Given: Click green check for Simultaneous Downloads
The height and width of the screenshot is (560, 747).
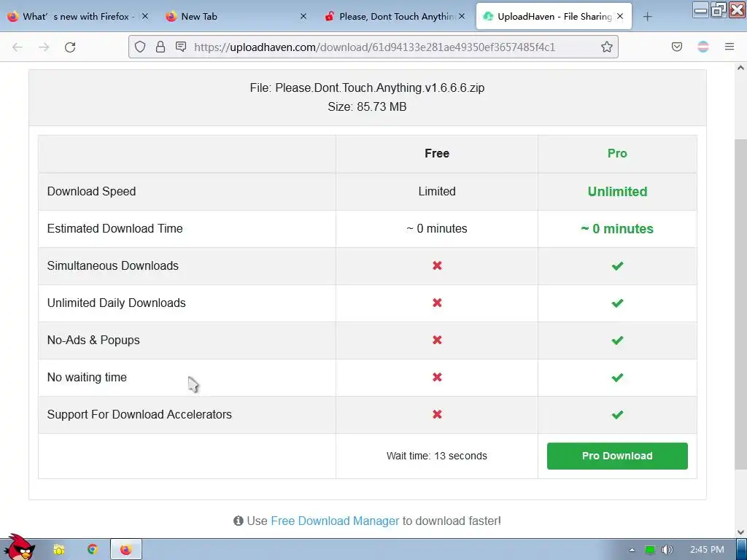Looking at the screenshot, I should click(617, 265).
